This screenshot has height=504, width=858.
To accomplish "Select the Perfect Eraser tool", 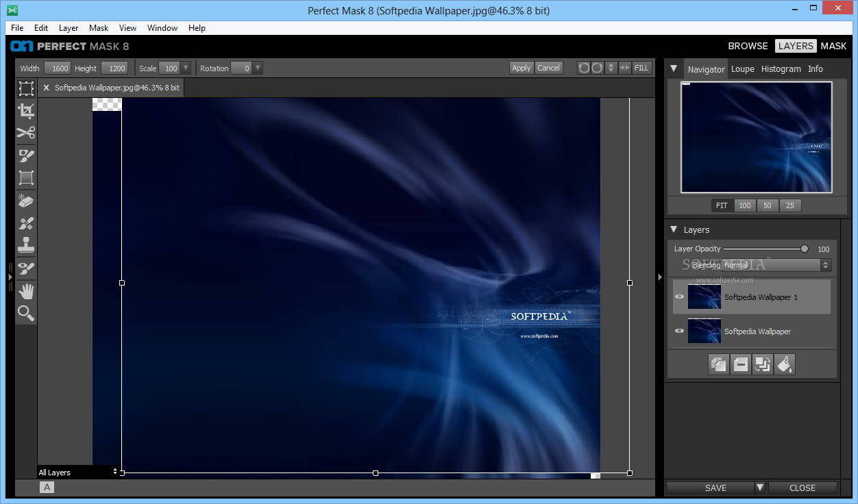I will coord(26,201).
